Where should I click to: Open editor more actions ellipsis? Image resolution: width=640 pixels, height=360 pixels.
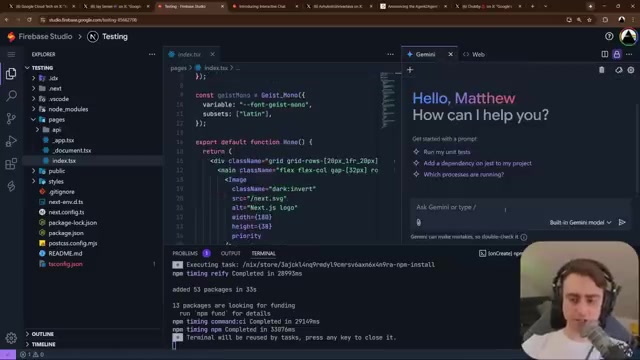(390, 54)
